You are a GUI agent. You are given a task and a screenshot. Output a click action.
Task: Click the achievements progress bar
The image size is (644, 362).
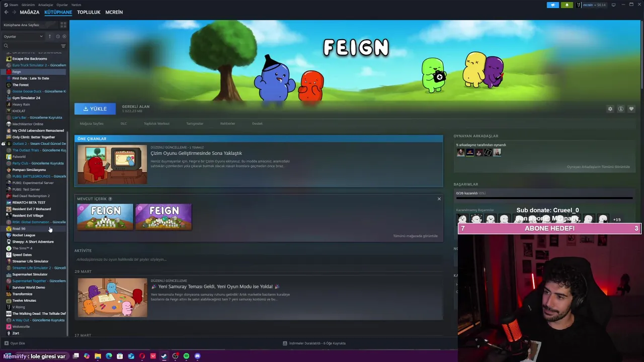click(544, 198)
